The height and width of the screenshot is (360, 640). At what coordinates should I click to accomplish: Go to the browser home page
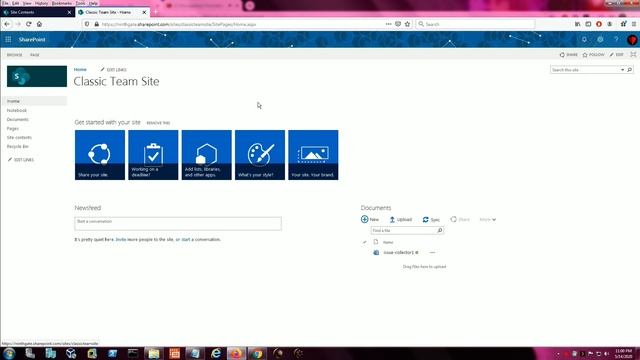[x=39, y=24]
